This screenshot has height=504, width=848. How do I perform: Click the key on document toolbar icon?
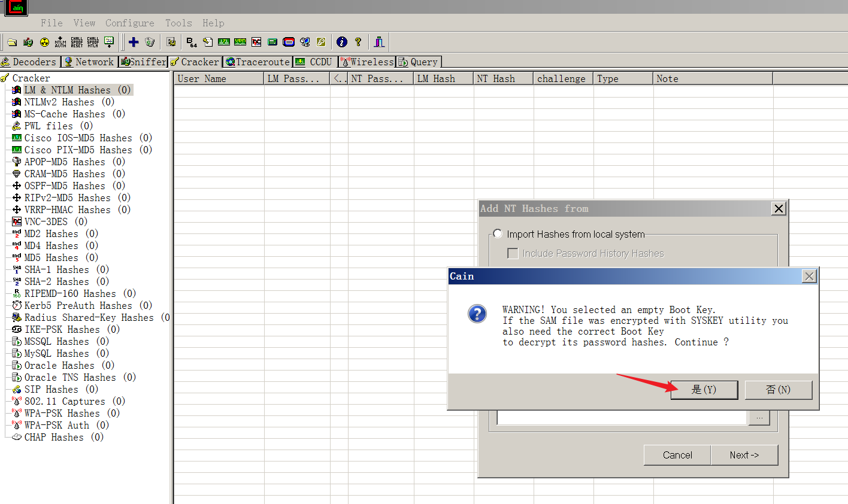208,42
